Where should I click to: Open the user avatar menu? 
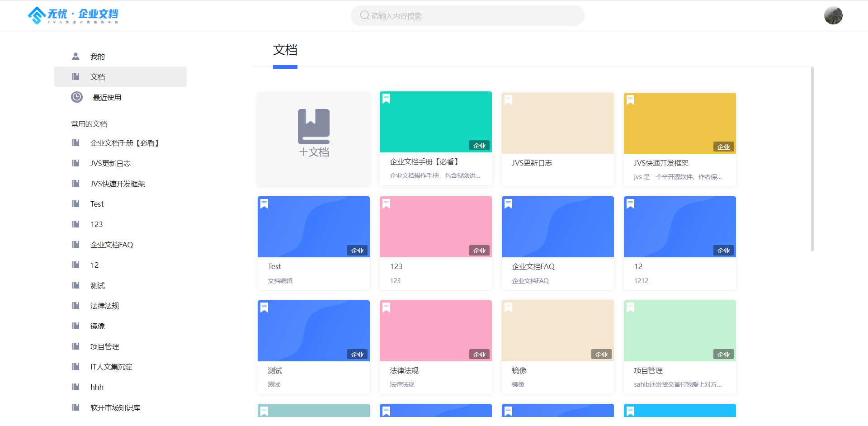(x=833, y=15)
